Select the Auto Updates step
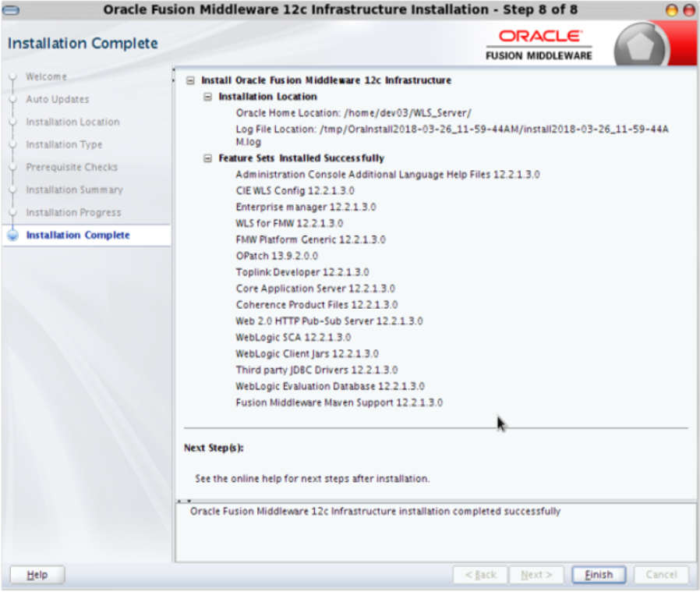700x592 pixels. click(x=58, y=99)
